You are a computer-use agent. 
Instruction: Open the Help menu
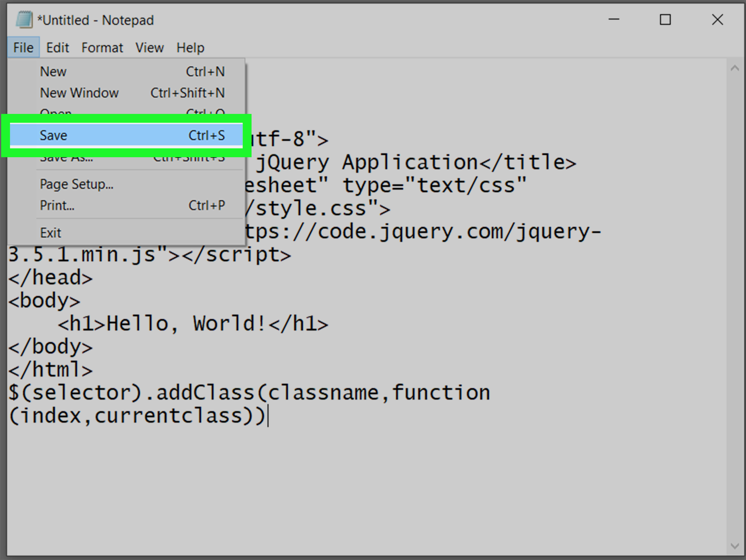pos(190,48)
